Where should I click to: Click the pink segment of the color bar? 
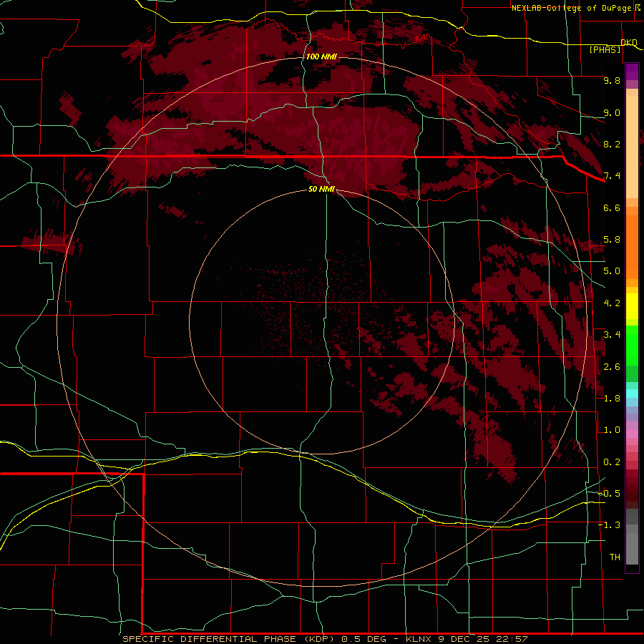pos(632,434)
